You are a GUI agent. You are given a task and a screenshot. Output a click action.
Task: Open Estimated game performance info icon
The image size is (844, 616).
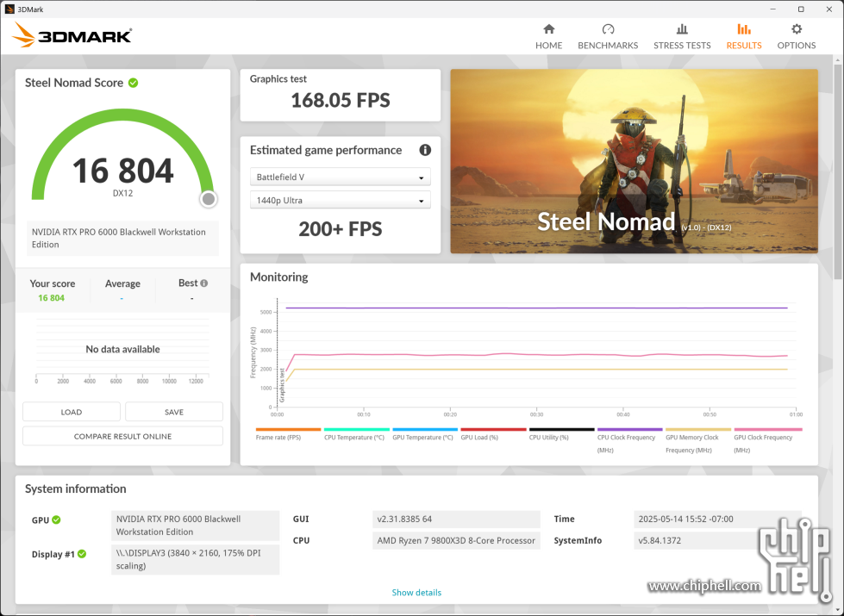[425, 150]
